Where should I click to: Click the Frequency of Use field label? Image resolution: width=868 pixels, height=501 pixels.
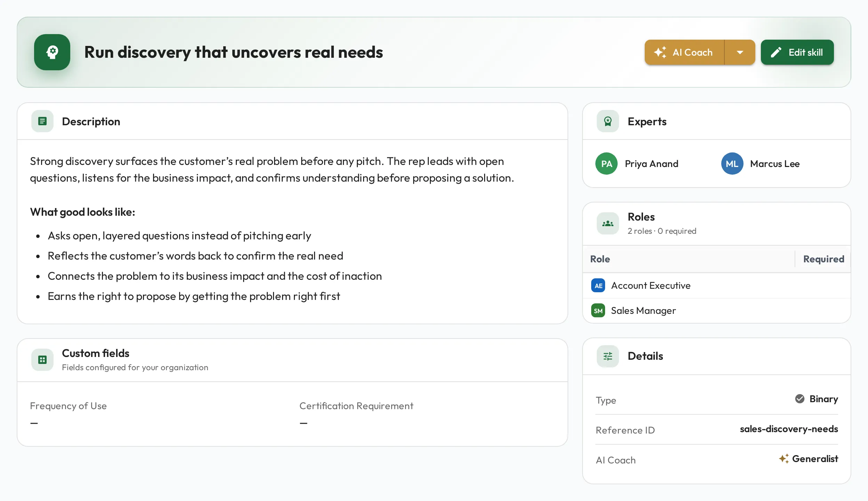pos(68,406)
